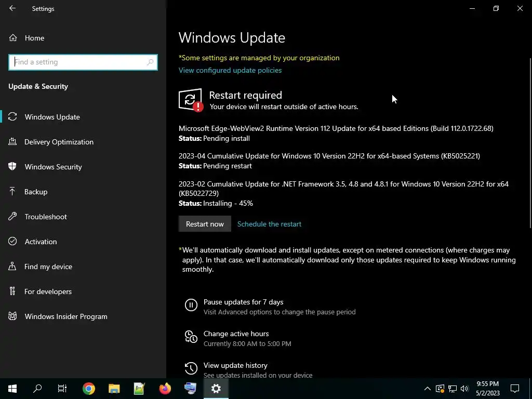Image resolution: width=532 pixels, height=399 pixels.
Task: Click the Edge-WebView2 Runtime update text
Action: point(336,128)
